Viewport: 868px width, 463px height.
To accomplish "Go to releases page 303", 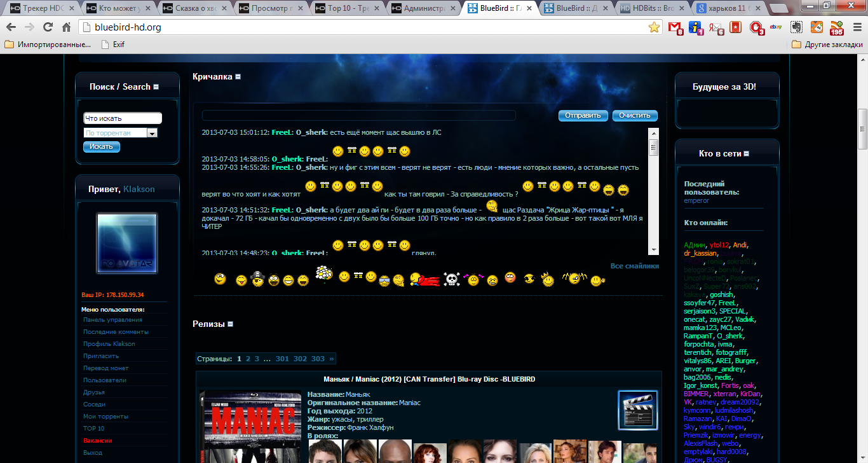I will point(318,359).
